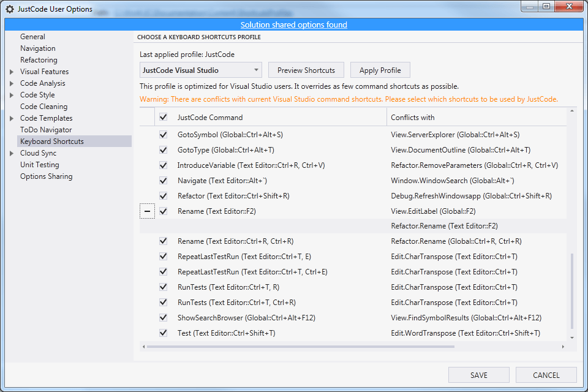
Task: Toggle the IntroduceVariable checkbox
Action: pos(163,165)
